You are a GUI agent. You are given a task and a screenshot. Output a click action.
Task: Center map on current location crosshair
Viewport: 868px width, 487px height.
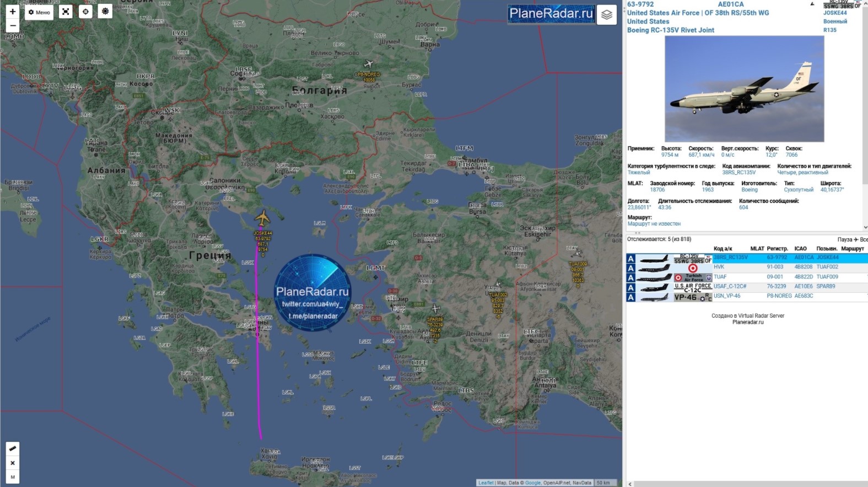pos(85,12)
